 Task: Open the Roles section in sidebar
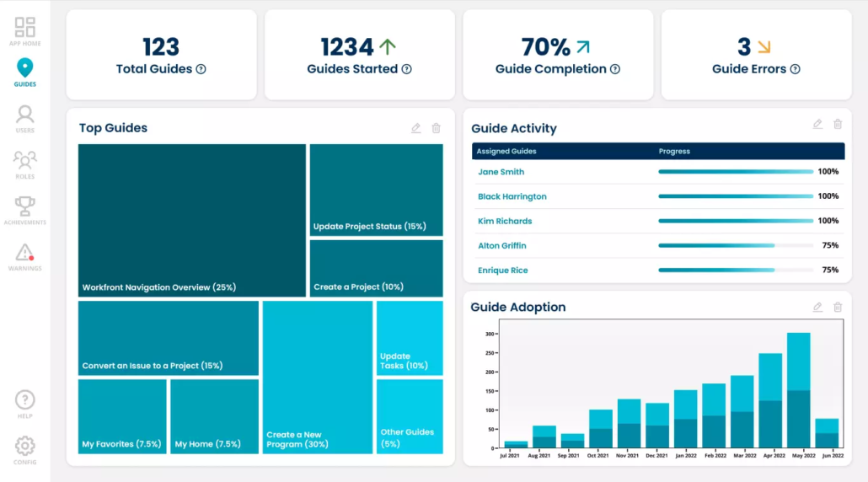pos(24,163)
